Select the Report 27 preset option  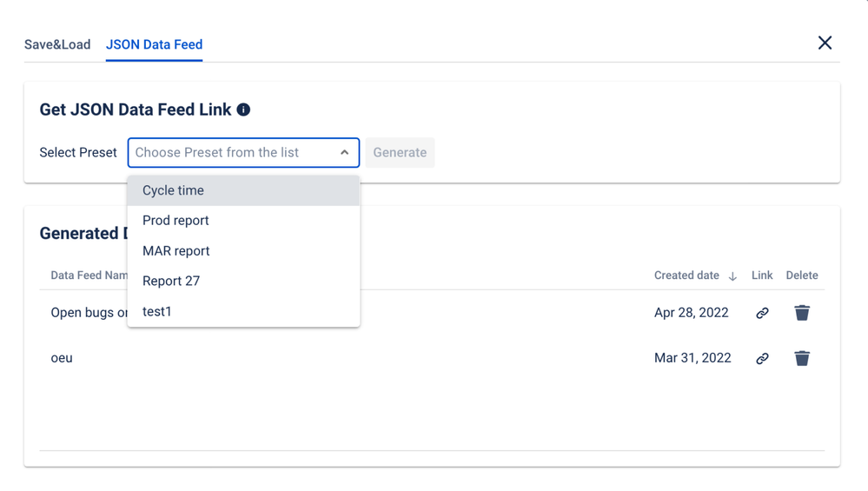tap(243, 282)
